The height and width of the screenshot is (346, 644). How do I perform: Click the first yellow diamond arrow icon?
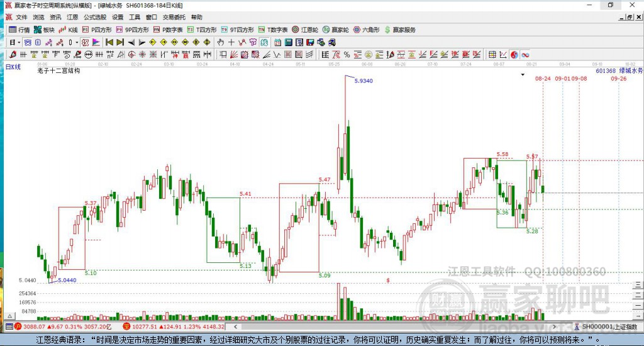tap(153, 42)
